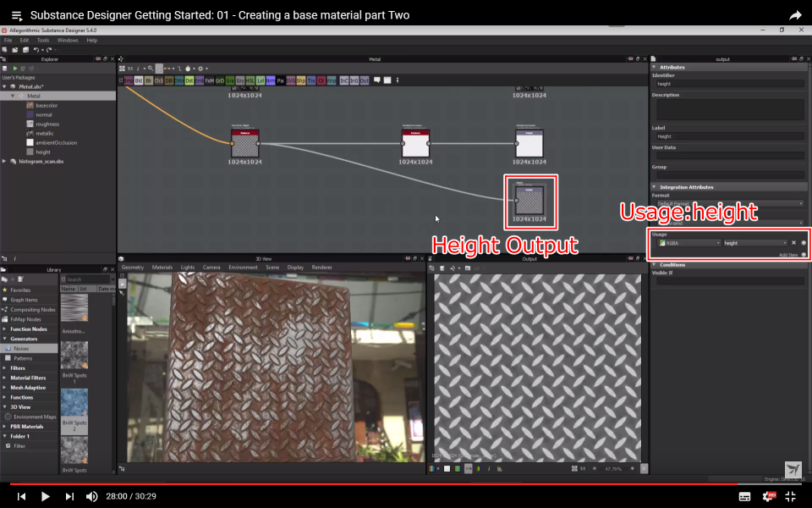The width and height of the screenshot is (812, 508).
Task: Exit full screen mode
Action: 791,497
